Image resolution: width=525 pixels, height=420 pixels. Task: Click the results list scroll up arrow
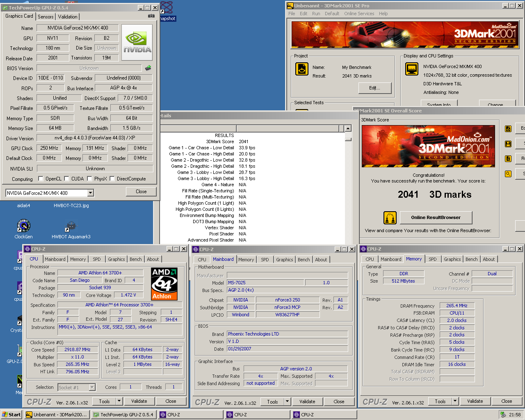point(348,128)
